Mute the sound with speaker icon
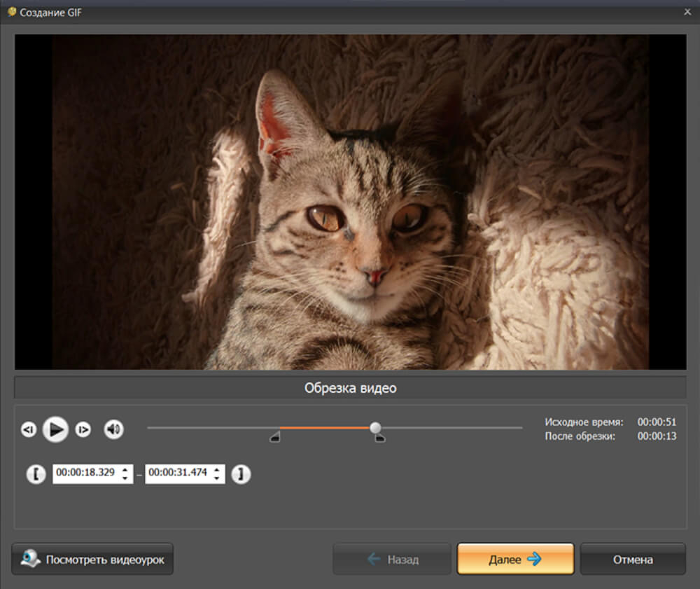 coord(114,429)
